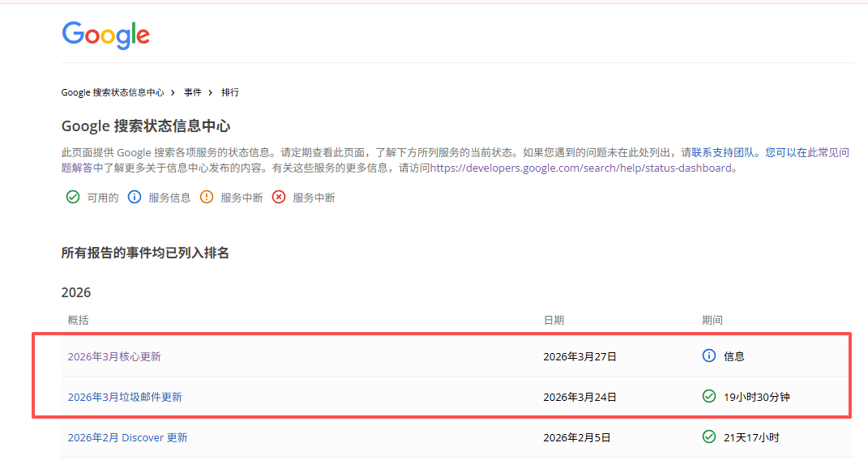Click the Google 搜索状态信息中心 page title
This screenshot has width=868, height=464.
[146, 126]
